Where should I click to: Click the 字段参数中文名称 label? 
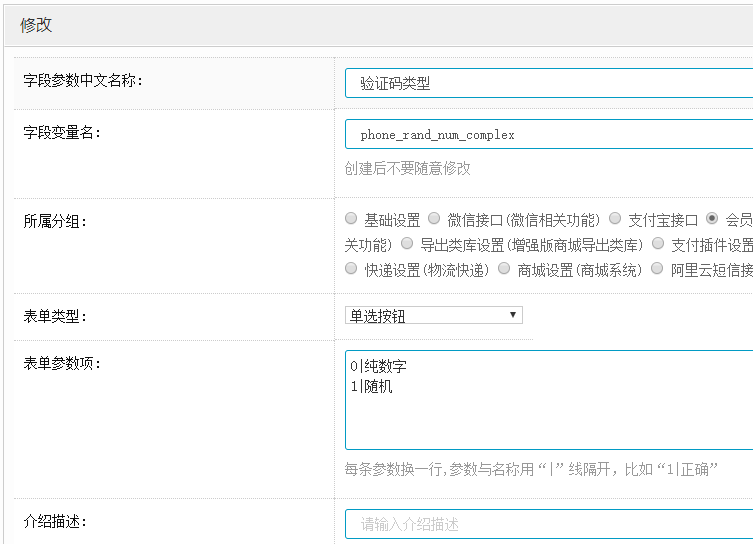[x=83, y=80]
